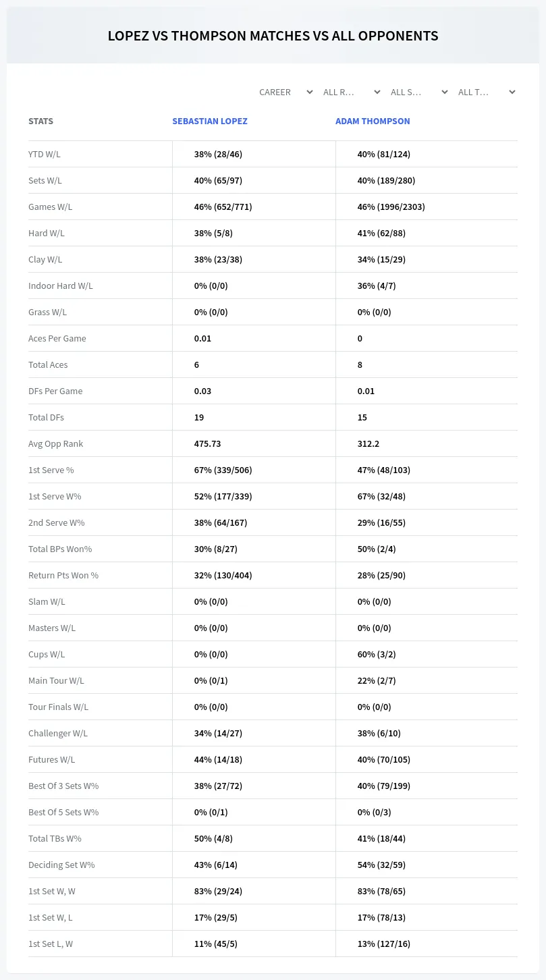Open the CAREER period dropdown

tap(285, 92)
